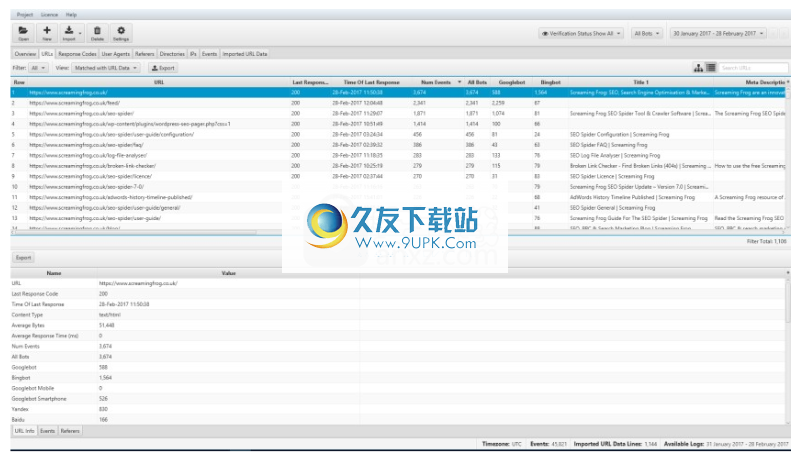Open the Directories tab
The image size is (791, 453).
click(172, 54)
